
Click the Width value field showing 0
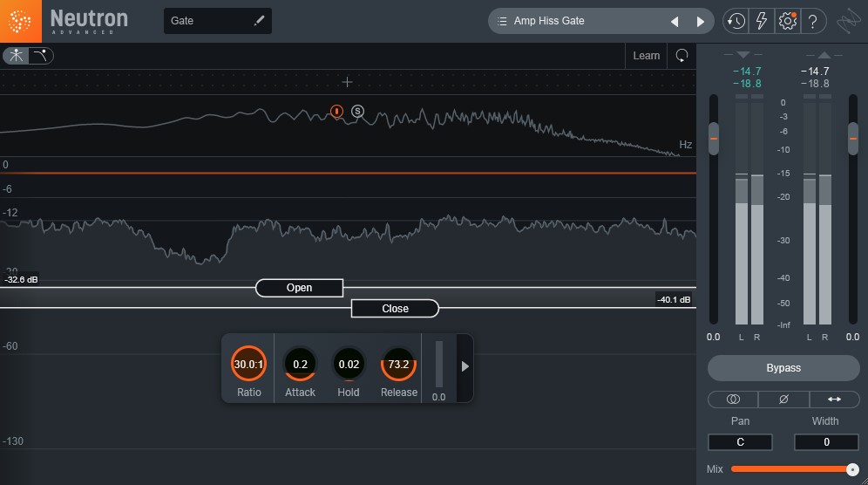click(x=826, y=441)
